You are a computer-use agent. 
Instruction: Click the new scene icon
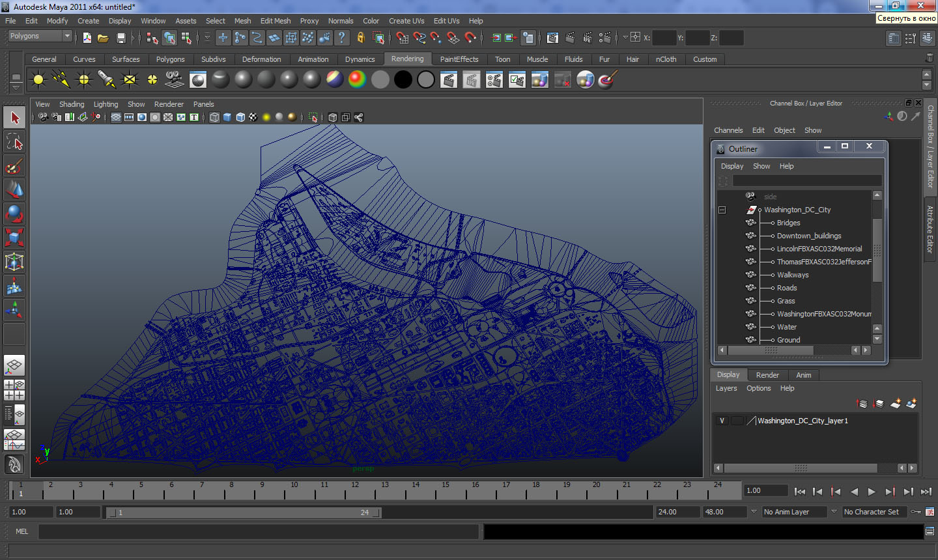pyautogui.click(x=87, y=38)
